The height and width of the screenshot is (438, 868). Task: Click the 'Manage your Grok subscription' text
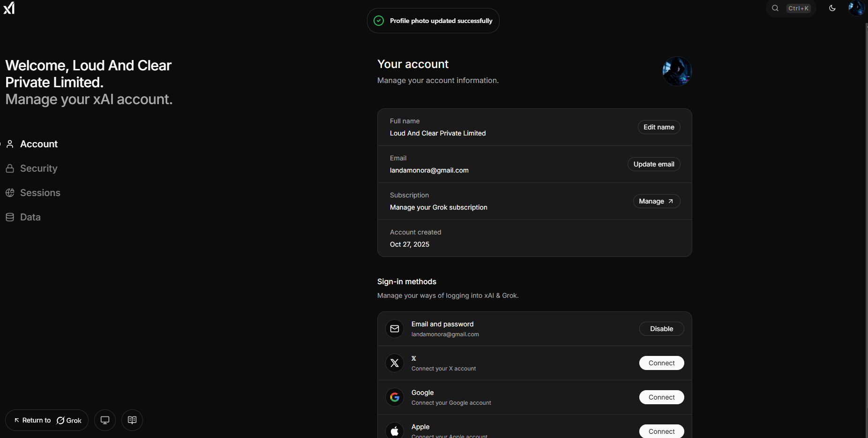point(439,207)
